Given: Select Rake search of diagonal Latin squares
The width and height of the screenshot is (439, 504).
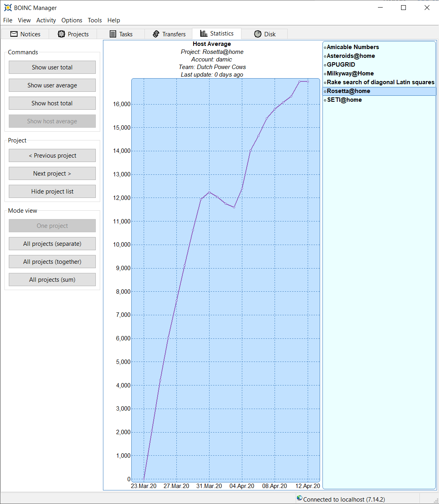Looking at the screenshot, I should pyautogui.click(x=379, y=82).
